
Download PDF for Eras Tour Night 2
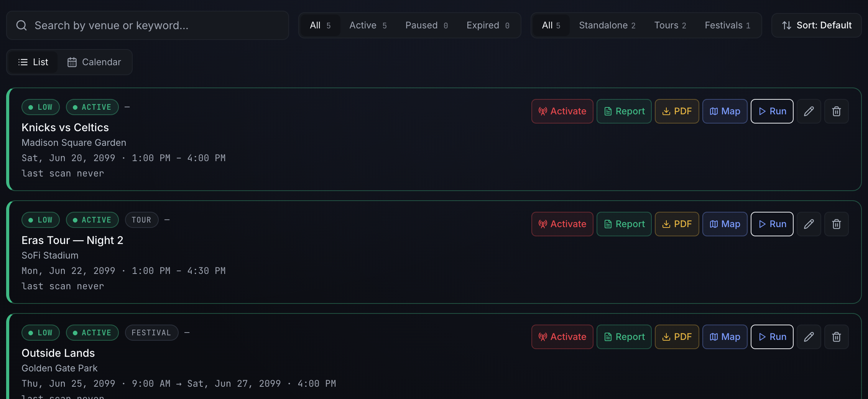coord(677,224)
